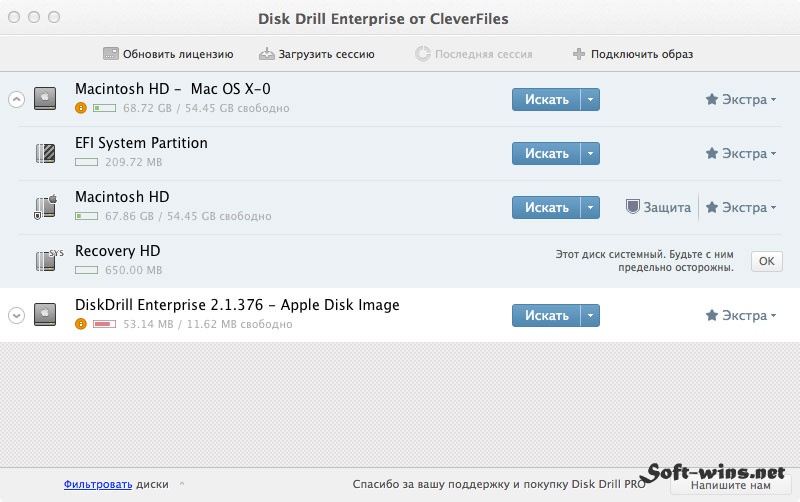Click the star icon in the EFI System Partition Экстра
The width and height of the screenshot is (800, 502).
coord(712,153)
